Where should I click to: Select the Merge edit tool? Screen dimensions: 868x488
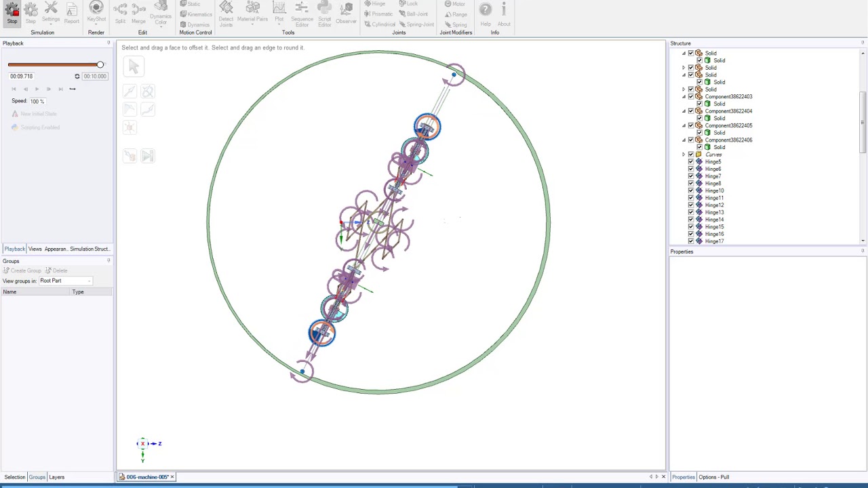[x=138, y=14]
